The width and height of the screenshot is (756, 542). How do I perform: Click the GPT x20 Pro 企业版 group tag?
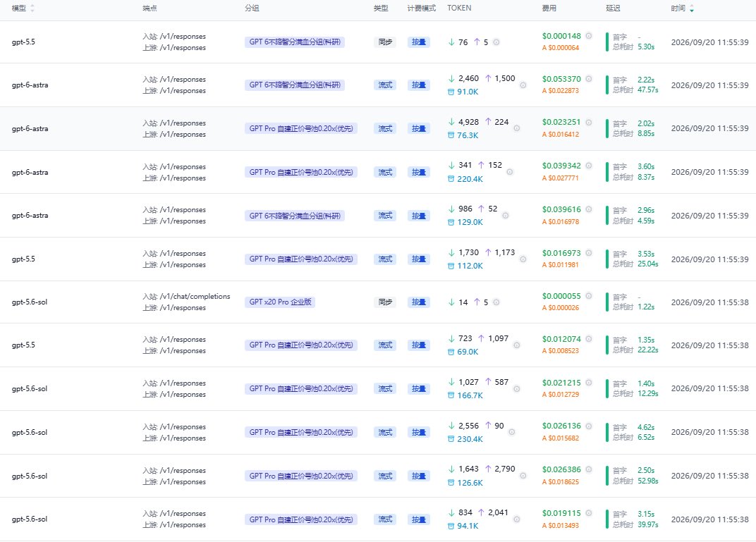tap(280, 302)
